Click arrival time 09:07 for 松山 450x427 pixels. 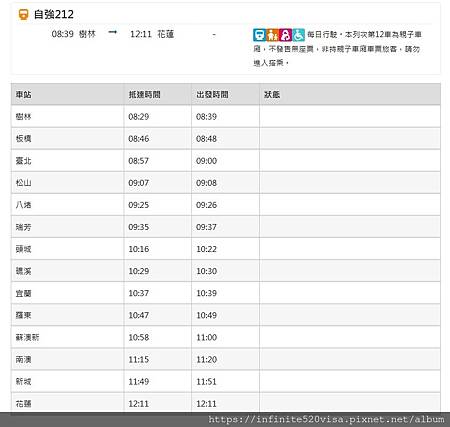(139, 183)
